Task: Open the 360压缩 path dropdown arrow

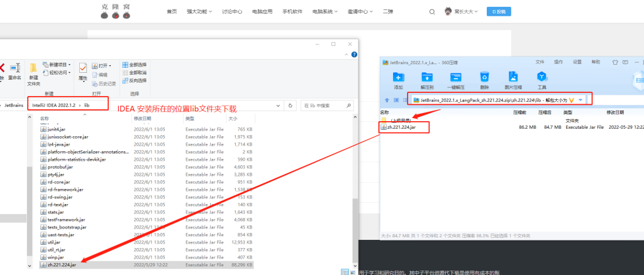Action: (x=580, y=100)
